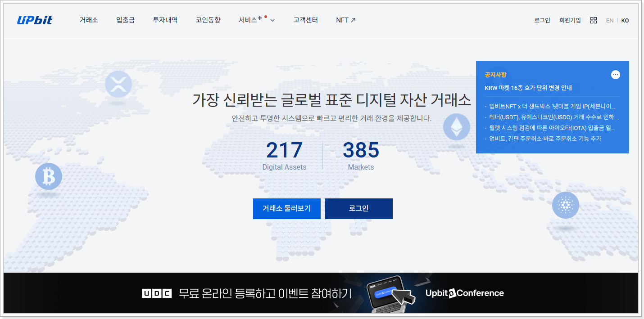This screenshot has height=319, width=644.
Task: Open the NFT external link
Action: (x=346, y=20)
